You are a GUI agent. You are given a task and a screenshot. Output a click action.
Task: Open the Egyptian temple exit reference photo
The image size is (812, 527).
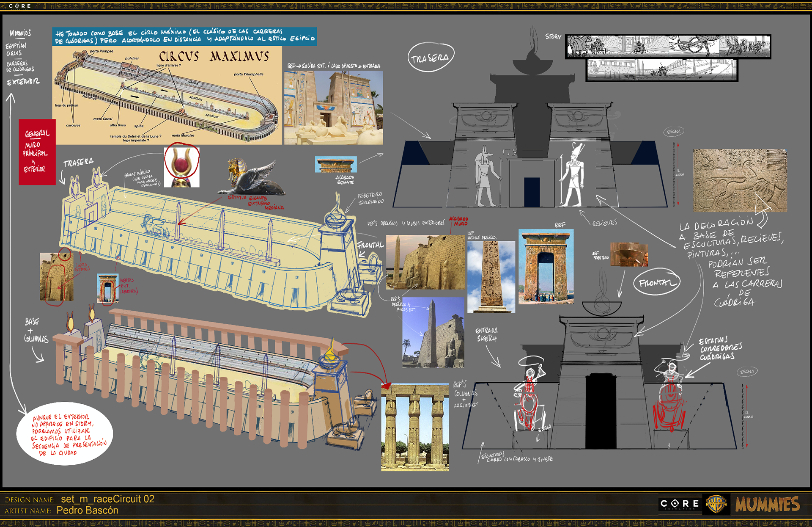tap(333, 108)
